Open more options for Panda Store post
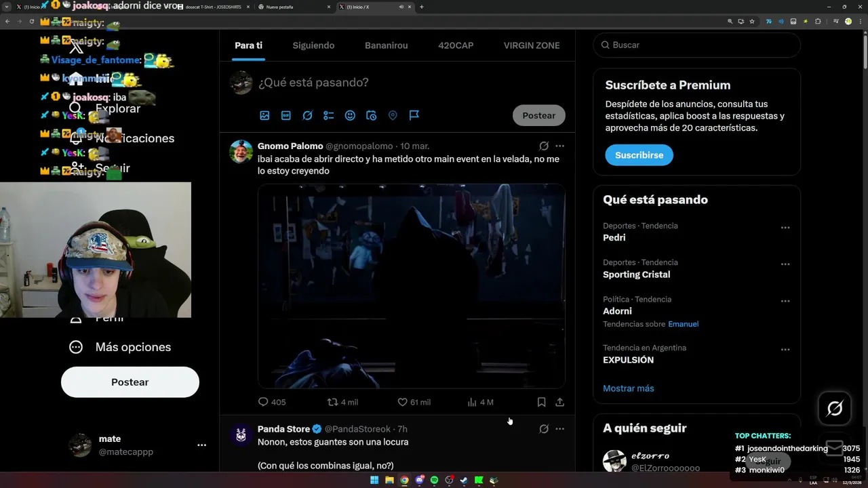Screen dimensions: 868x488 559,429
